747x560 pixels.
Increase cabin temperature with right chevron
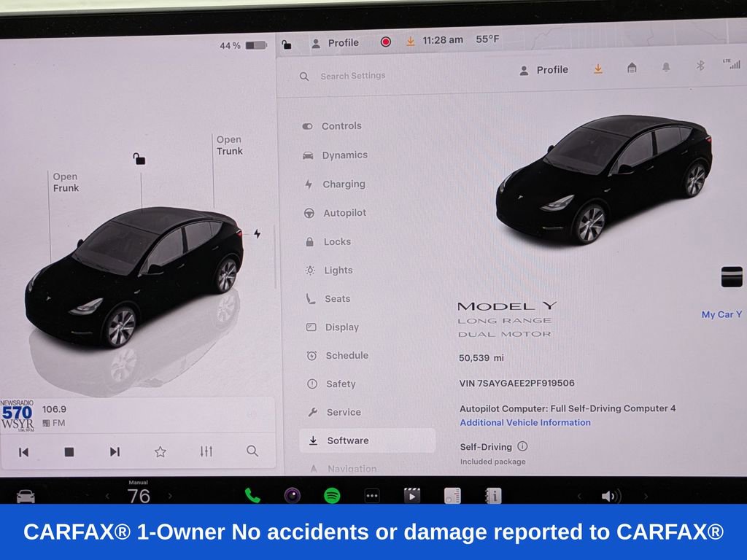170,496
